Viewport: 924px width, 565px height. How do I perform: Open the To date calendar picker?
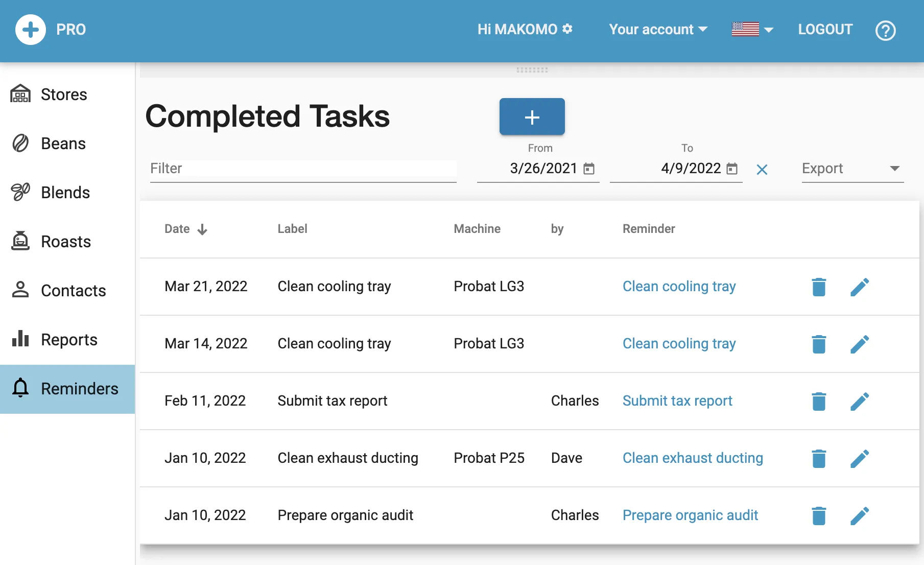click(732, 169)
